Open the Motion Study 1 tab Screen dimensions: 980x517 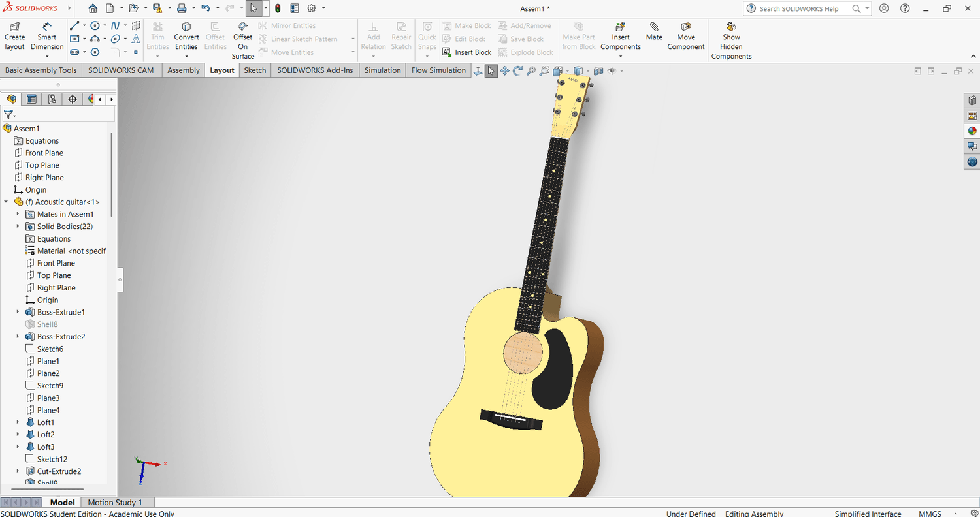[114, 502]
